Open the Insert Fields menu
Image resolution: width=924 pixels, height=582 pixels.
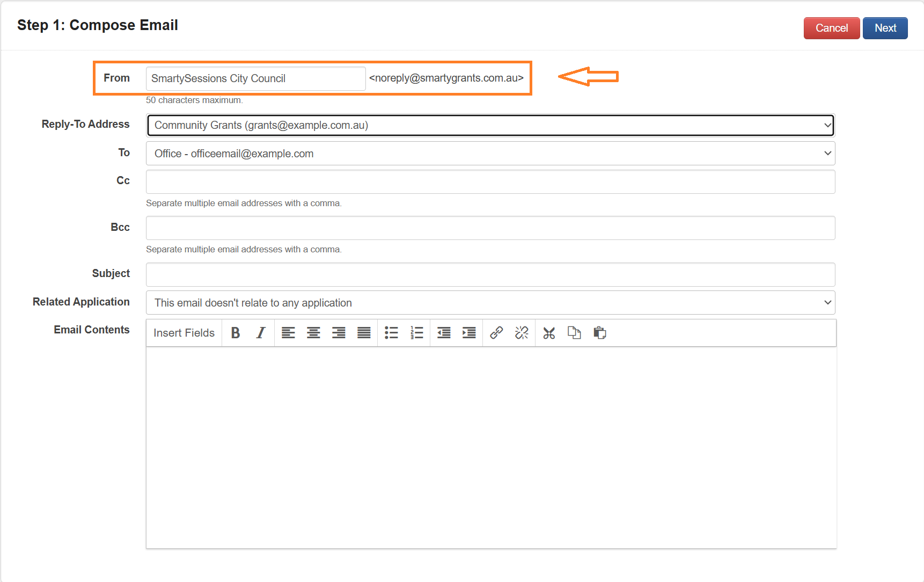tap(184, 333)
